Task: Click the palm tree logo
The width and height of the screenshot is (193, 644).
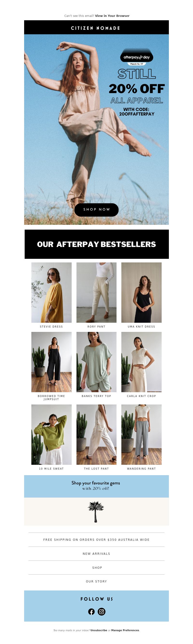Action: [x=96, y=512]
